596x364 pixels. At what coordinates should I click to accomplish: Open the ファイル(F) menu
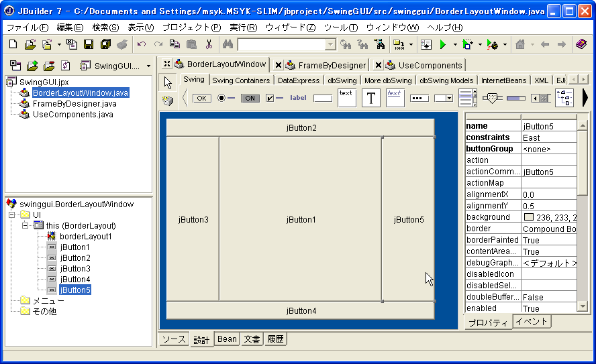coord(27,27)
